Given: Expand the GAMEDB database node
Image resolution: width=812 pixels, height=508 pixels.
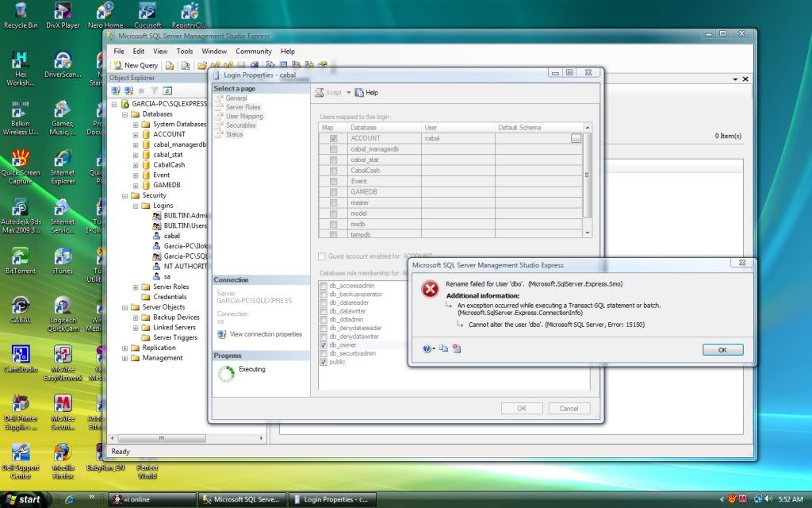Looking at the screenshot, I should click(x=136, y=186).
